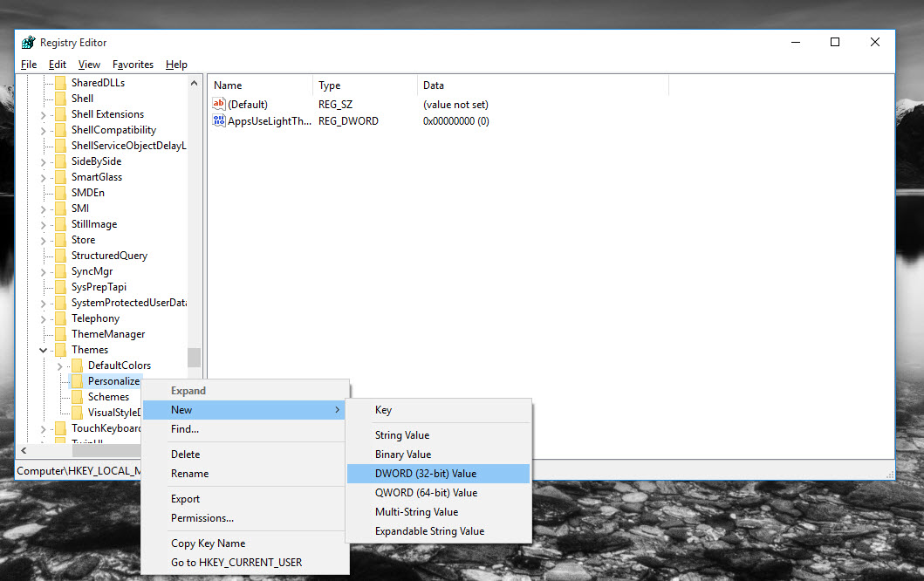The width and height of the screenshot is (924, 581).
Task: Pick Multi-String Value option
Action: coord(438,512)
